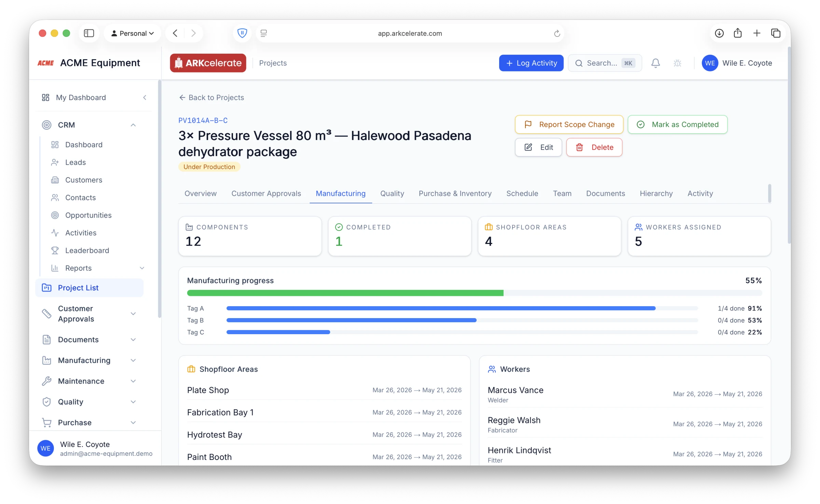Click the overall Manufacturing progress bar

pos(475,293)
